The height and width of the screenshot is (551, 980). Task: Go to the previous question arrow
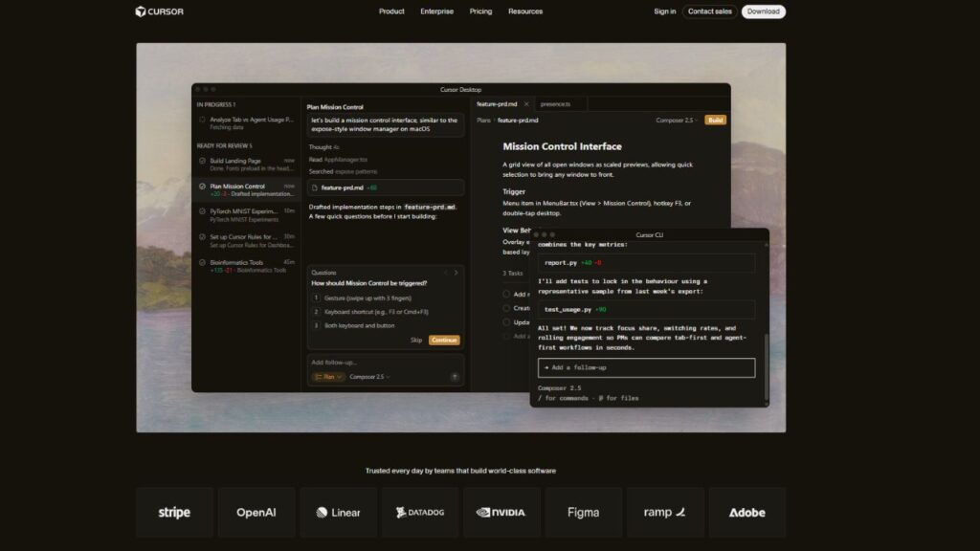446,273
